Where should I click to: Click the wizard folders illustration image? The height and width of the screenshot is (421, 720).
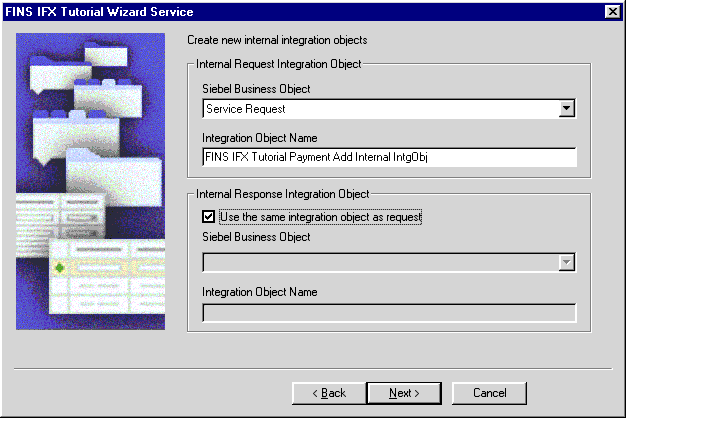90,181
